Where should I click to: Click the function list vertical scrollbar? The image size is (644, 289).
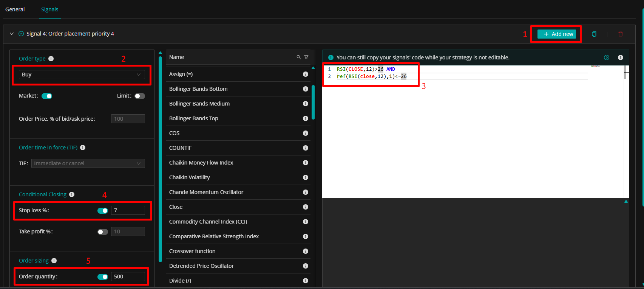point(313,102)
